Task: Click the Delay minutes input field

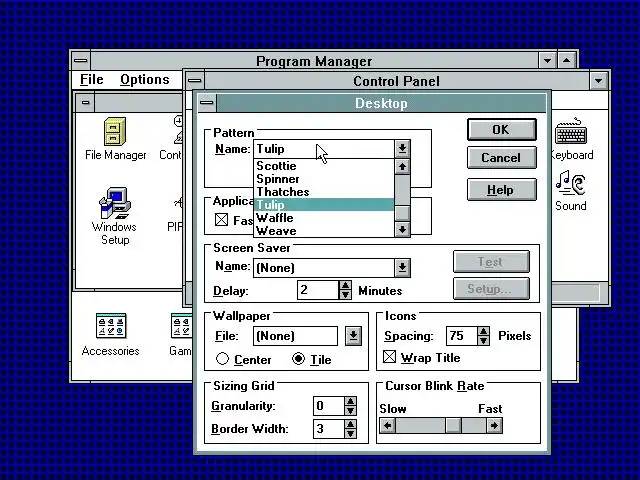Action: click(x=318, y=290)
